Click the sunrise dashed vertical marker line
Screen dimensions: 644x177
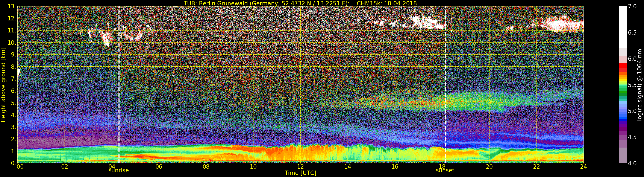coord(119,85)
